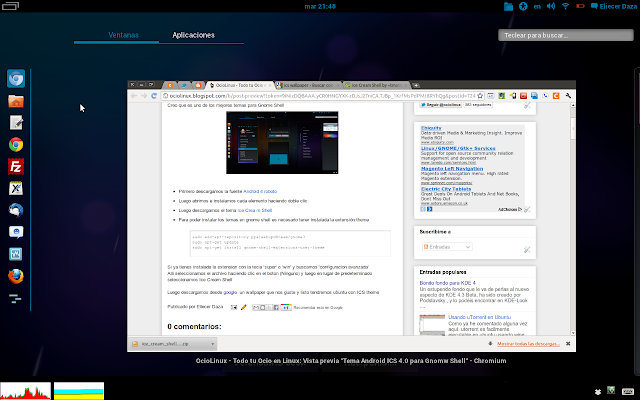Viewport: 640px width, 400px height.
Task: Launch the text editor from the dash
Action: point(16,123)
